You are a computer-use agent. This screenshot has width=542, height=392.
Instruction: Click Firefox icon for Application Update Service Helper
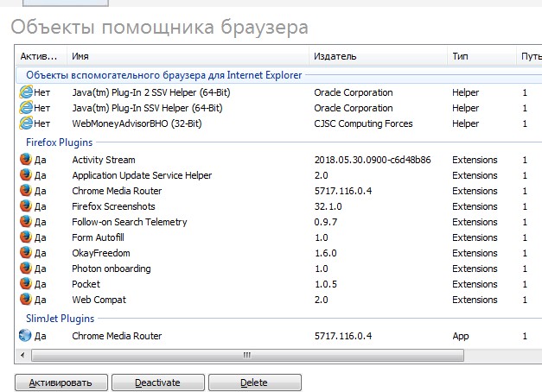tap(26, 175)
